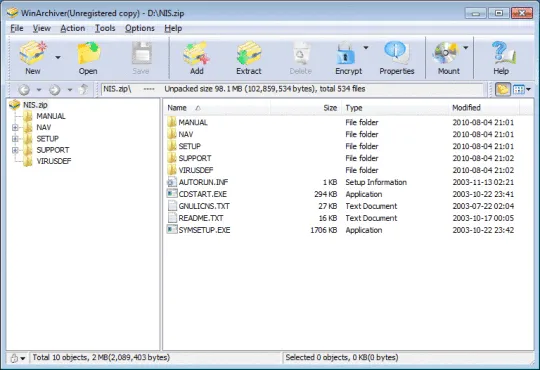Click the Help toolbar icon
The height and width of the screenshot is (370, 540).
pos(503,53)
